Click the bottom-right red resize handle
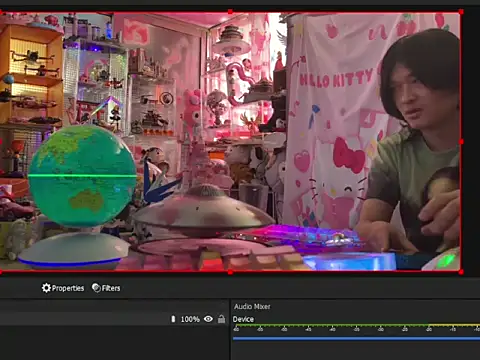 tap(461, 272)
